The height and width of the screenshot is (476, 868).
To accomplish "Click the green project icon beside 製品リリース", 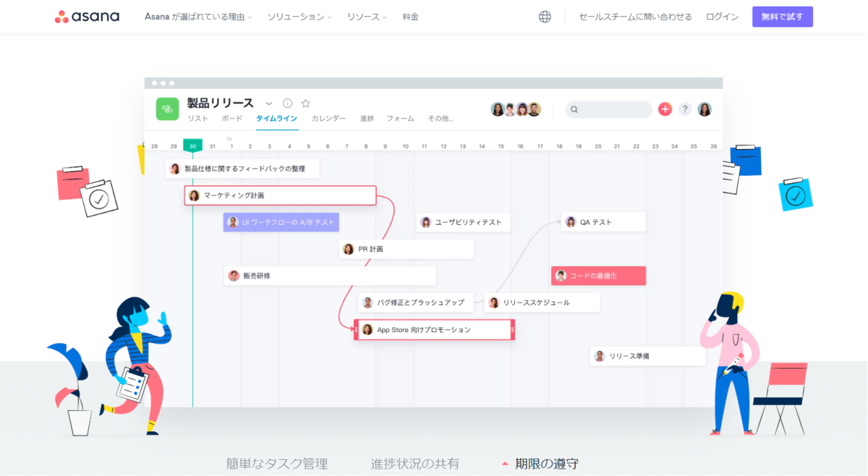I will point(167,109).
